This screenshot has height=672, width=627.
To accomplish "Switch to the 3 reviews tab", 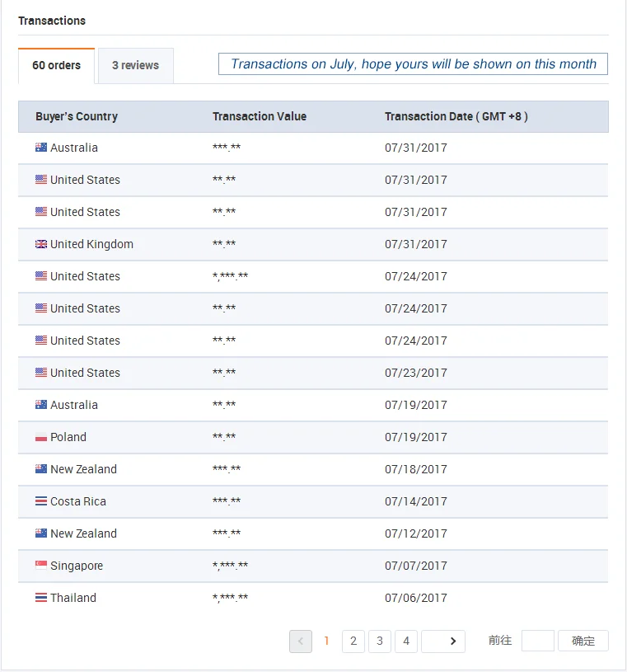I will (135, 66).
